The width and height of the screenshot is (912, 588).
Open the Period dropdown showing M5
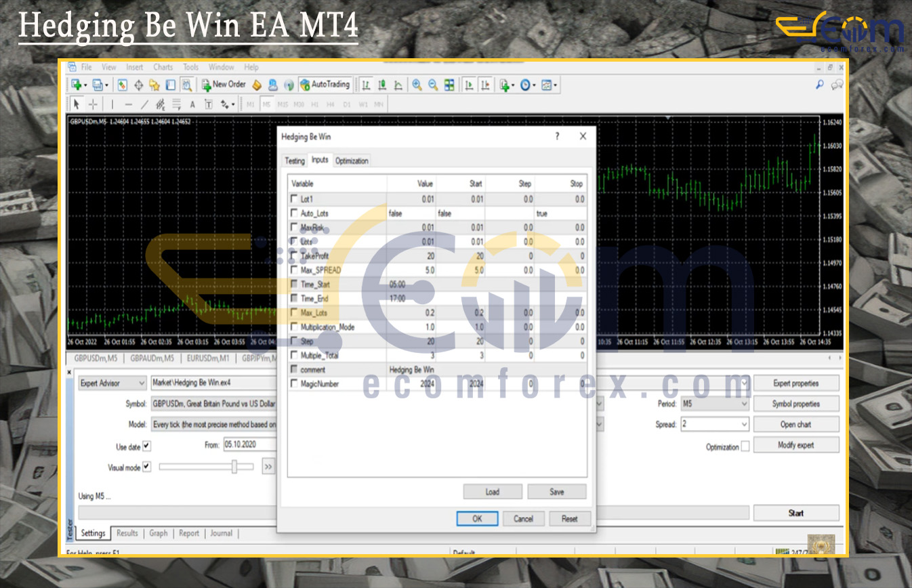pos(714,404)
